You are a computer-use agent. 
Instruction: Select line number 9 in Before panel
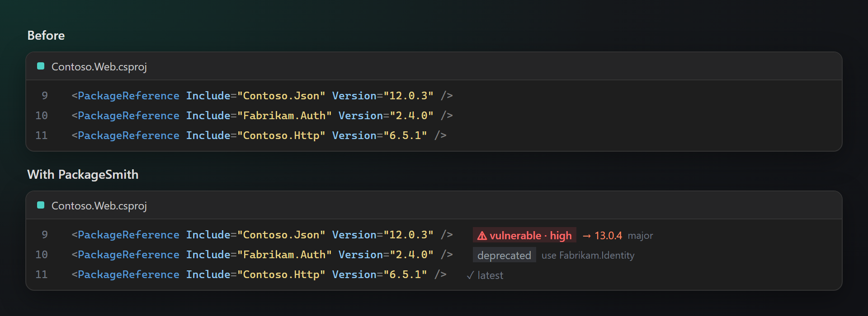44,96
